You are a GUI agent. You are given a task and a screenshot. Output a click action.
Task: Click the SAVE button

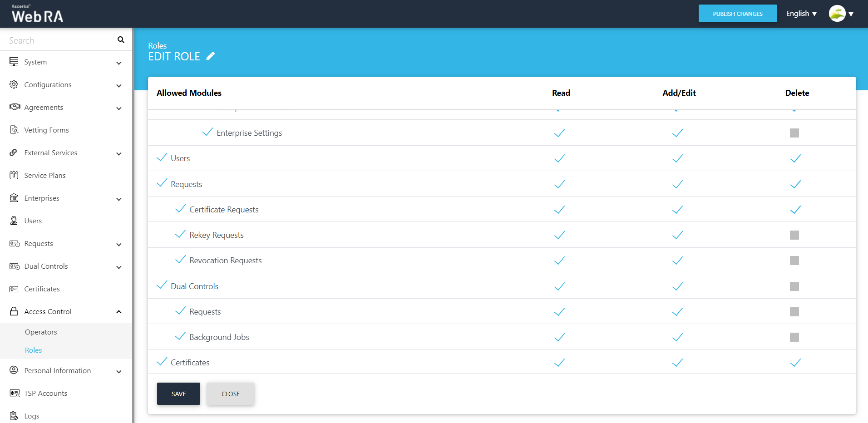point(178,394)
